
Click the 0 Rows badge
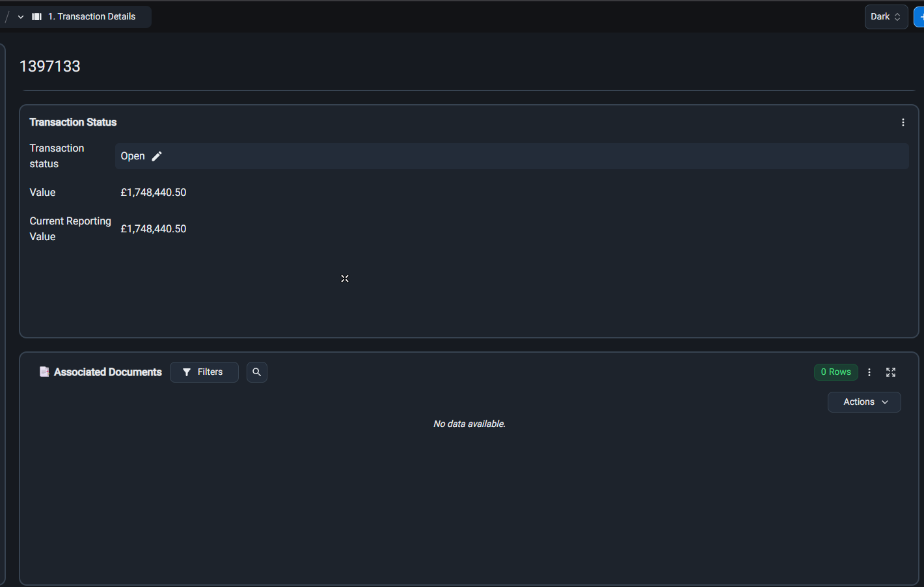(x=836, y=372)
